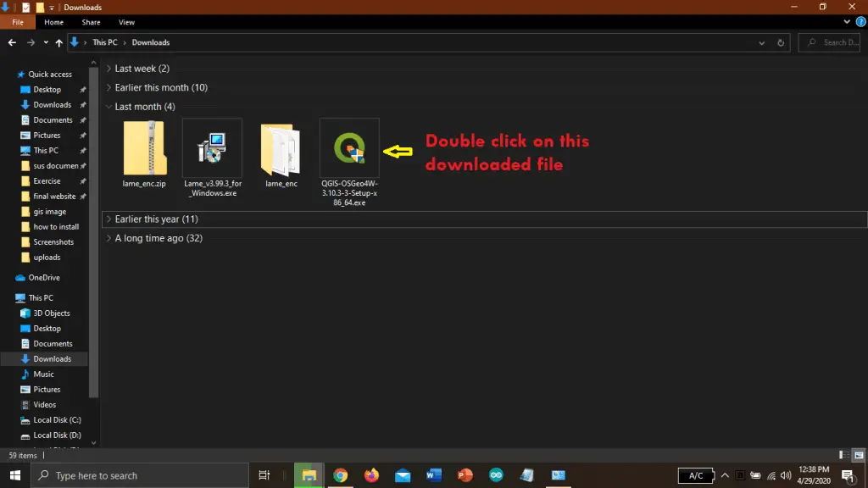The width and height of the screenshot is (868, 488).
Task: Click Downloads in the address bar
Action: coord(151,42)
